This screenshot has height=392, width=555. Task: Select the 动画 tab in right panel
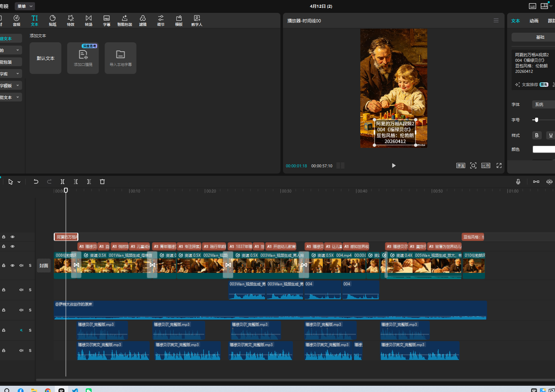(534, 21)
